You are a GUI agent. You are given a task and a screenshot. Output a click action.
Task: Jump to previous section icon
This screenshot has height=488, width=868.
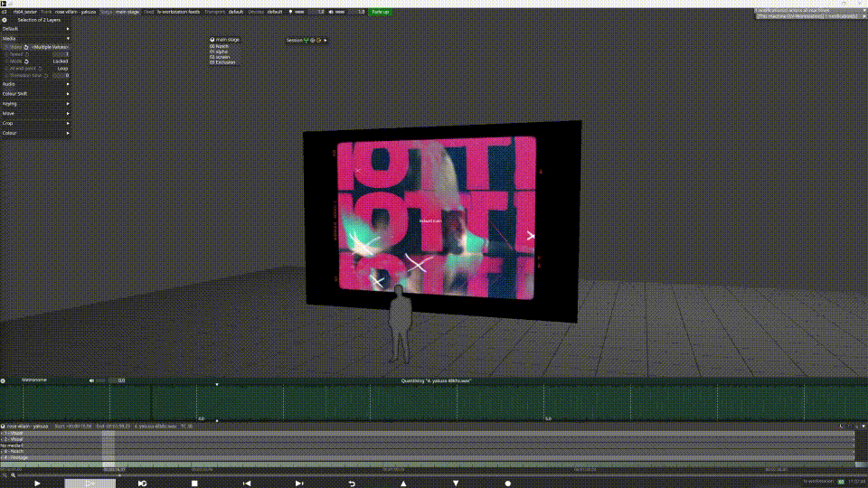[x=247, y=483]
